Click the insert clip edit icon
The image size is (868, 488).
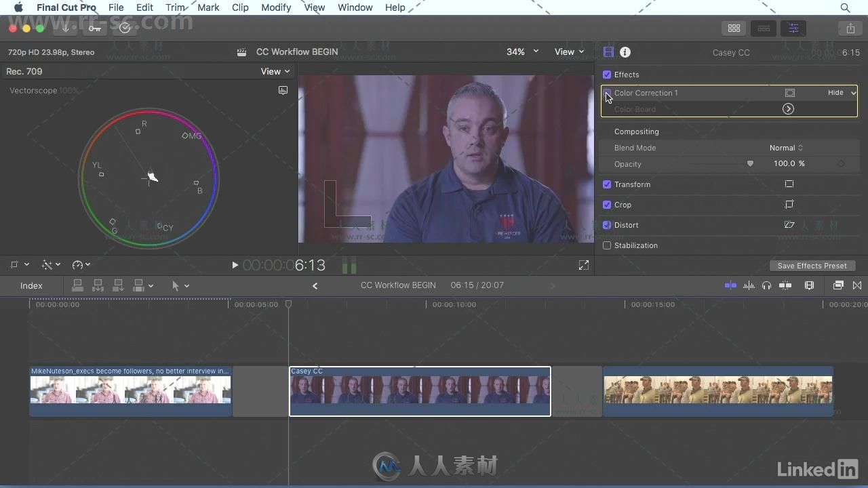98,286
